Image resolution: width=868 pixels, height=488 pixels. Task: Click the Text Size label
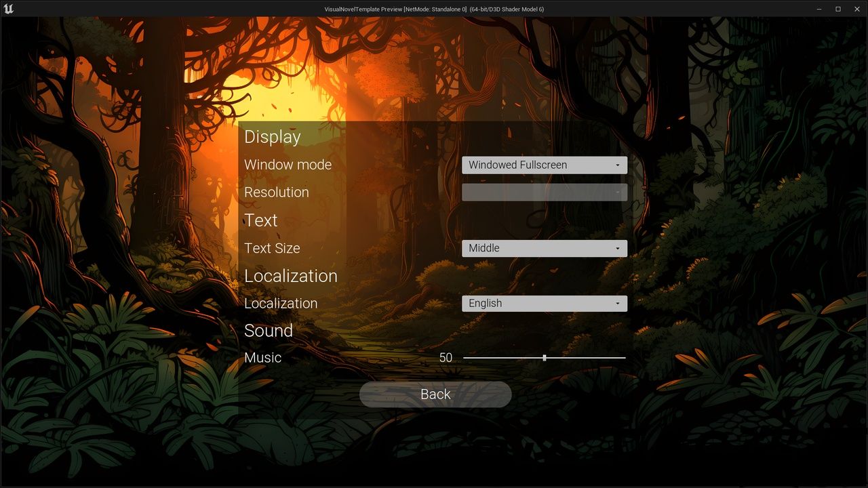[x=272, y=248]
